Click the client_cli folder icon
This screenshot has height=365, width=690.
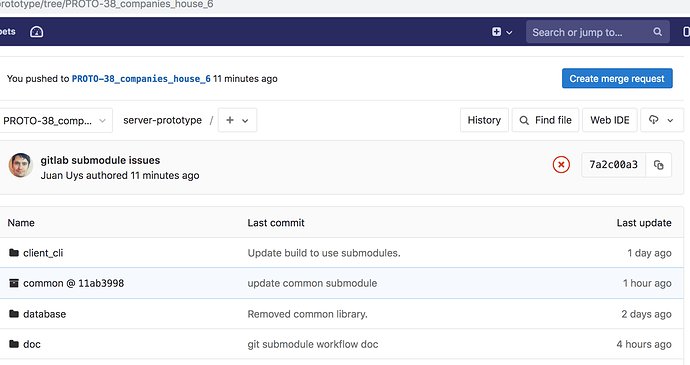[14, 253]
